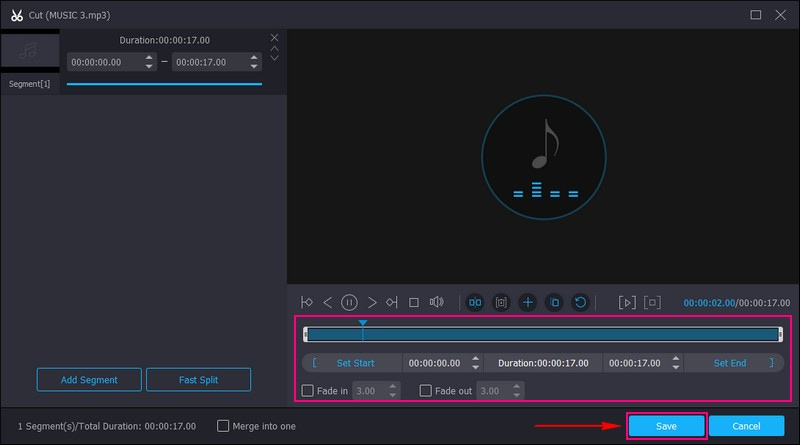Mute audio via the speaker volume icon
This screenshot has height=445, width=800.
click(436, 302)
